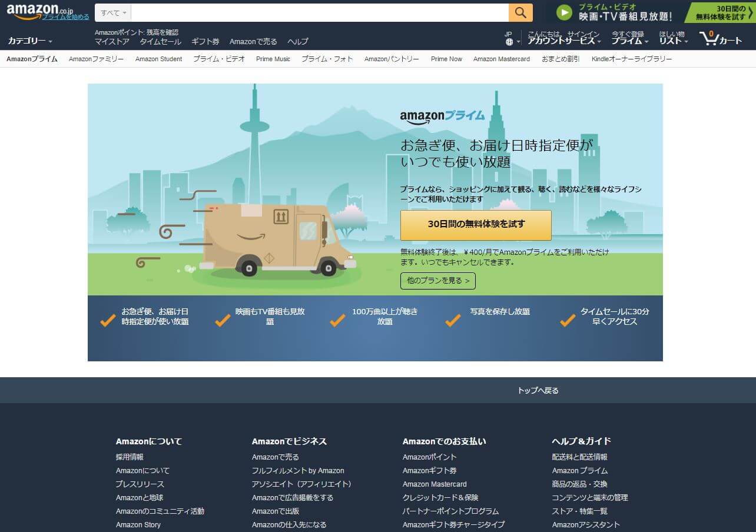Open the アカウントサービス dropdown

pos(564,41)
